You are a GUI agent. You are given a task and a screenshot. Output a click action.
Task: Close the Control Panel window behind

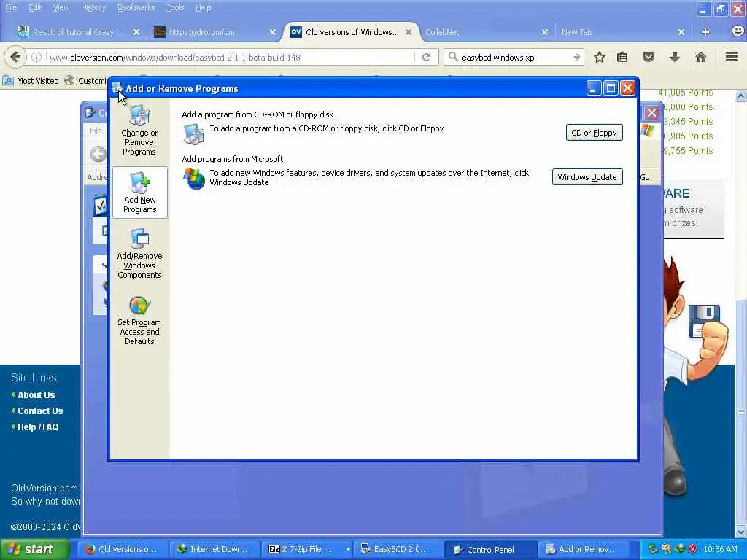(x=651, y=113)
